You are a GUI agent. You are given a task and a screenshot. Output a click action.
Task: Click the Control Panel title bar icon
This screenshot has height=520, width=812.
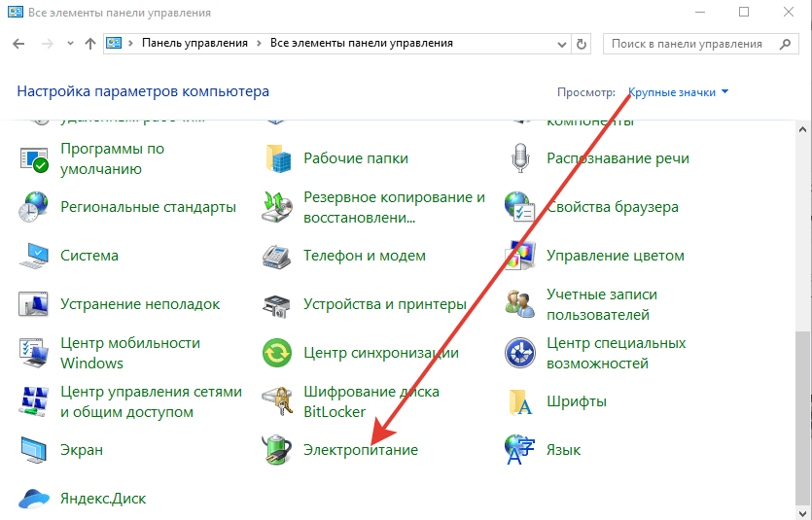click(15, 13)
